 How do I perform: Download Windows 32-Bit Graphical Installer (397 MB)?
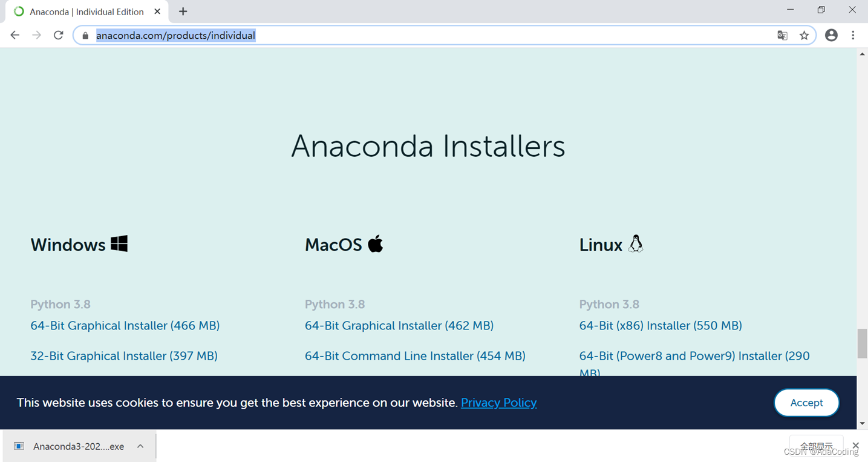coord(124,356)
